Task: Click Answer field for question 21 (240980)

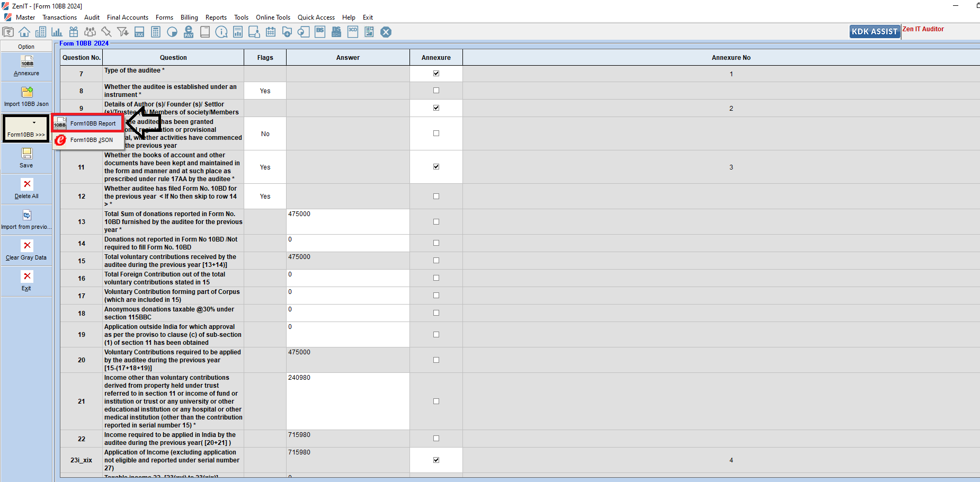Action: tap(348, 401)
